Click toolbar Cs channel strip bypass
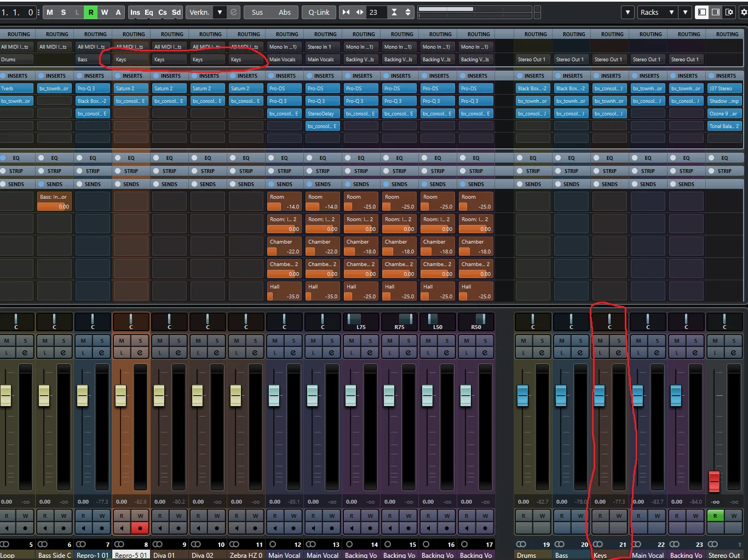The height and width of the screenshot is (560, 748). (163, 12)
